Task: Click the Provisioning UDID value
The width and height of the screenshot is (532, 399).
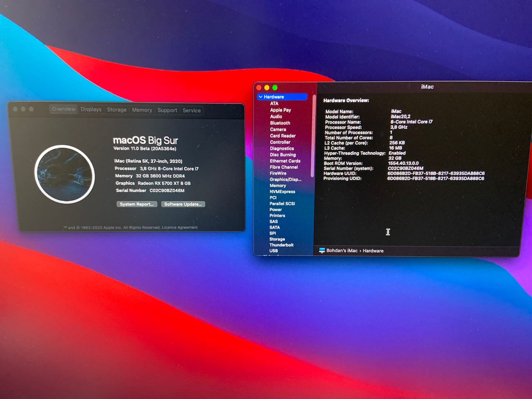Action: [436, 178]
